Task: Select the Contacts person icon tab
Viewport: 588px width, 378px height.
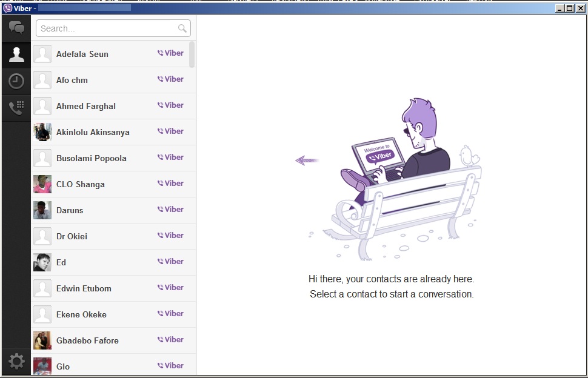Action: pyautogui.click(x=16, y=55)
